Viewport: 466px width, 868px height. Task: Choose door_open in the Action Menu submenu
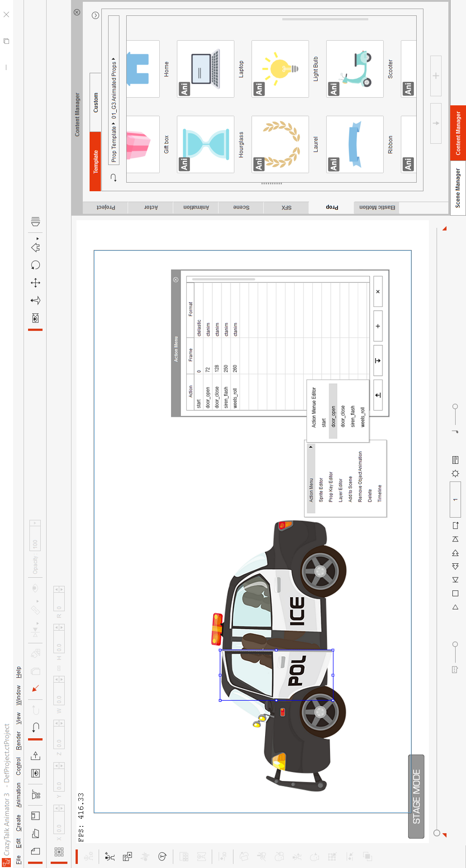click(x=333, y=411)
